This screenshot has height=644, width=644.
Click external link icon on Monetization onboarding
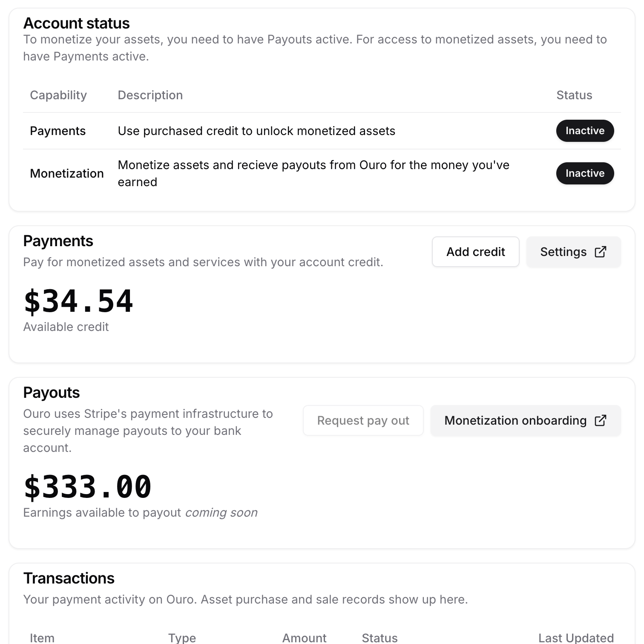600,420
